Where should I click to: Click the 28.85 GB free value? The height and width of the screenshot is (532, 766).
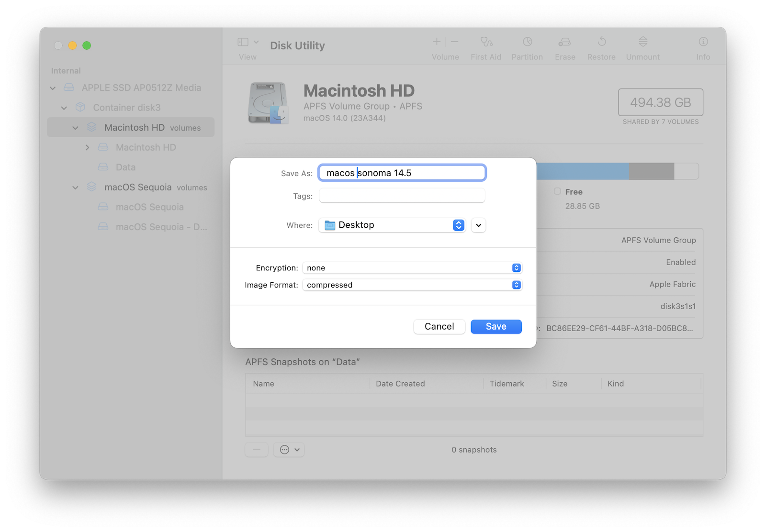[583, 206]
